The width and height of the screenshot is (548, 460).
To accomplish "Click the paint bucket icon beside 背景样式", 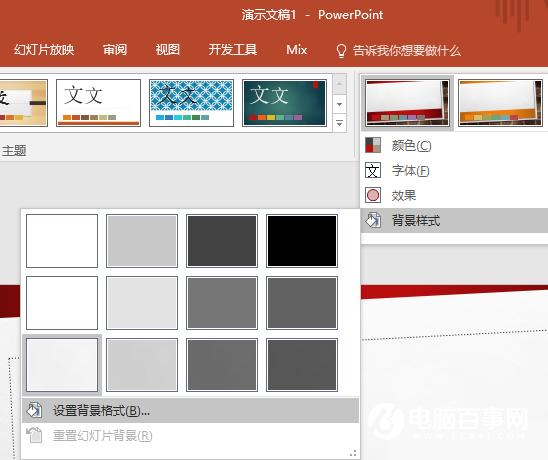I will click(373, 221).
